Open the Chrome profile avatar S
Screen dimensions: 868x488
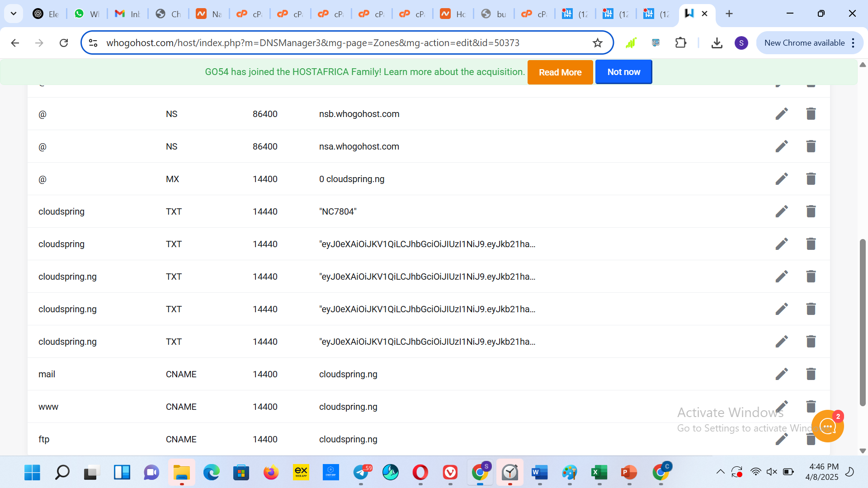point(741,43)
